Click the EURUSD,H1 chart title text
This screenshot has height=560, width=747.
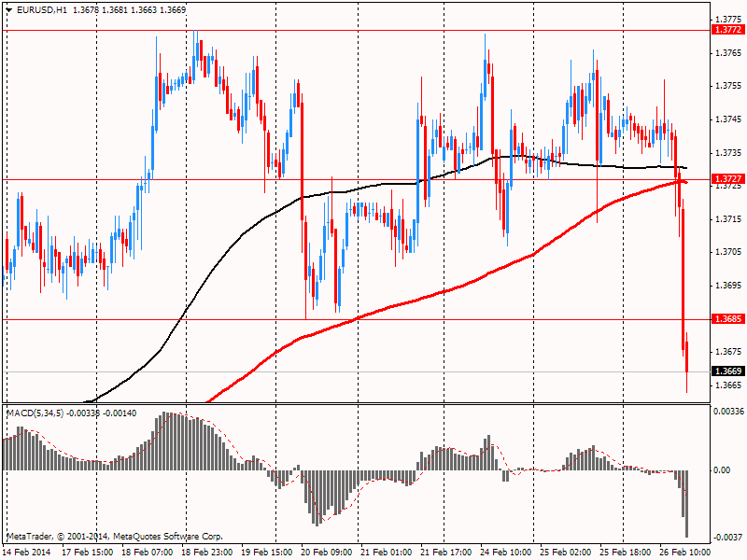[x=41, y=10]
